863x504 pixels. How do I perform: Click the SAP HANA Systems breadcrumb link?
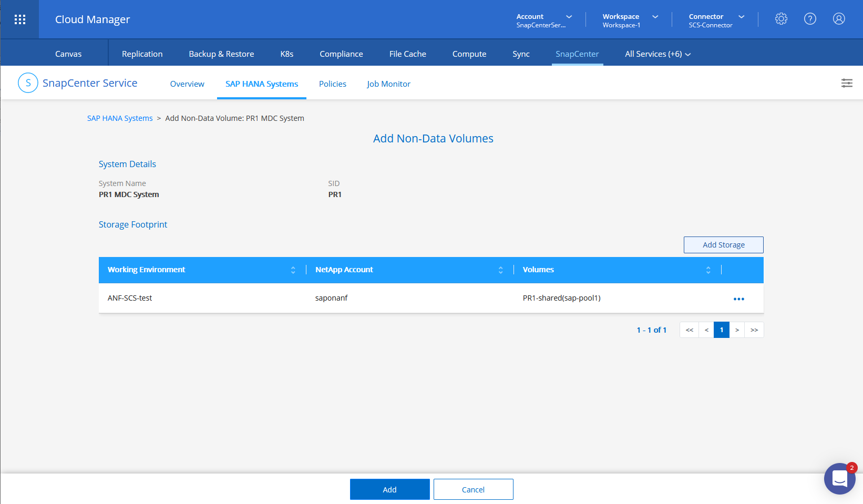120,118
